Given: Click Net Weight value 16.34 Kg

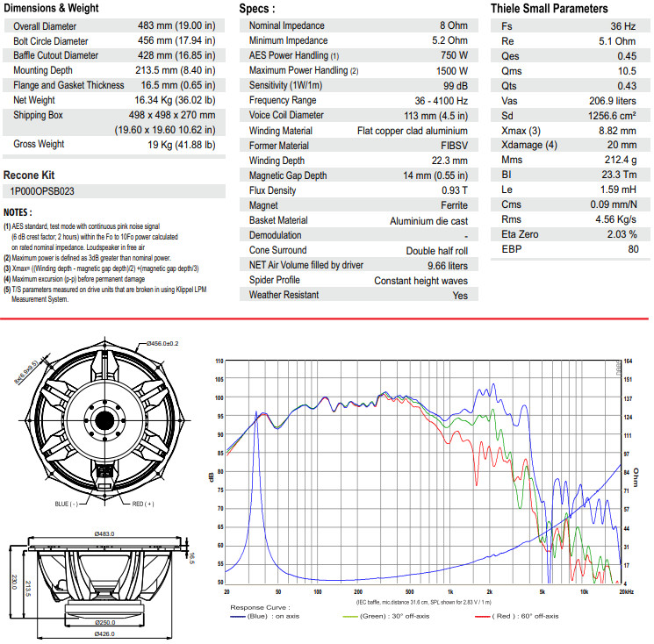Looking at the screenshot, I should (175, 100).
